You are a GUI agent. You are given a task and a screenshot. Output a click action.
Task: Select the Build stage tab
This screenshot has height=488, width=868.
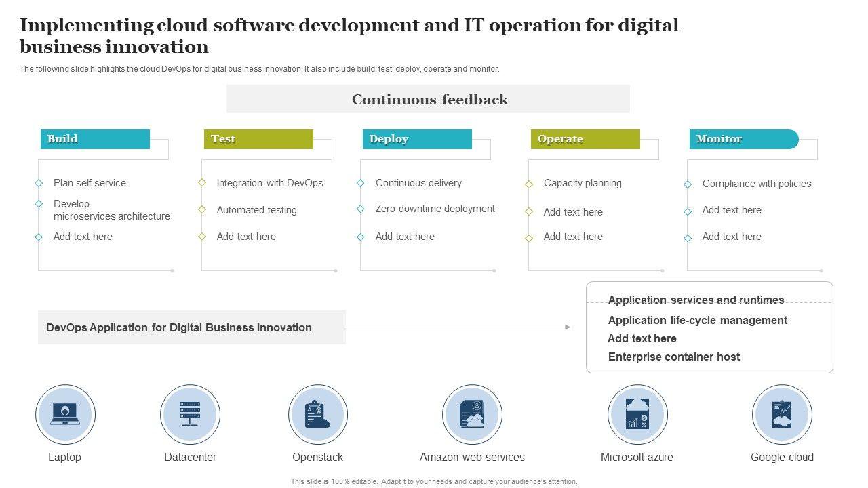(95, 139)
